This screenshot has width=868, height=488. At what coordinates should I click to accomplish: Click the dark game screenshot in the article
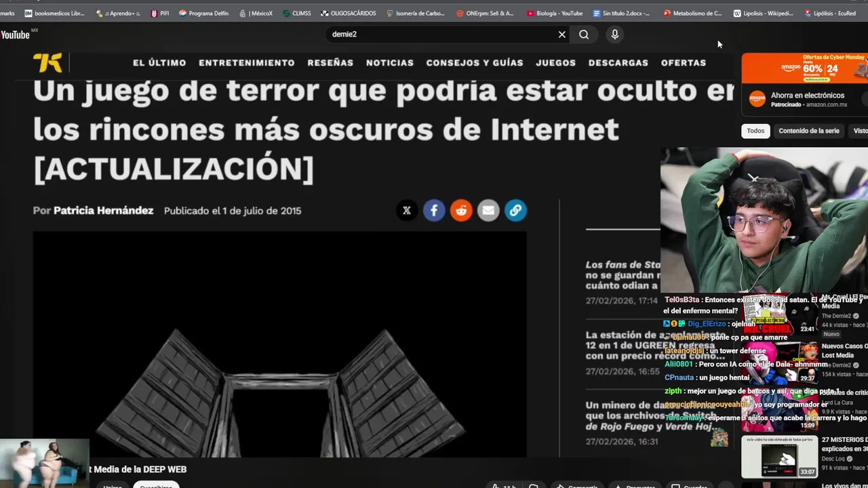279,344
